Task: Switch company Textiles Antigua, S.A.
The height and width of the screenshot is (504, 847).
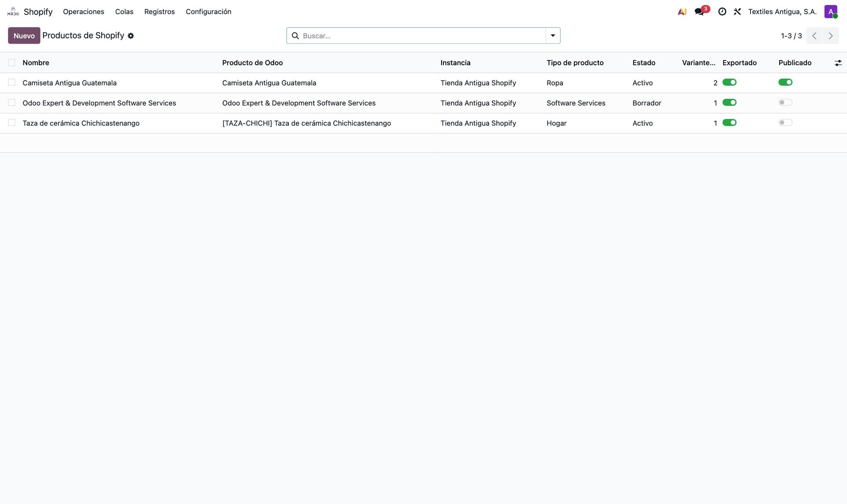Action: coord(782,12)
